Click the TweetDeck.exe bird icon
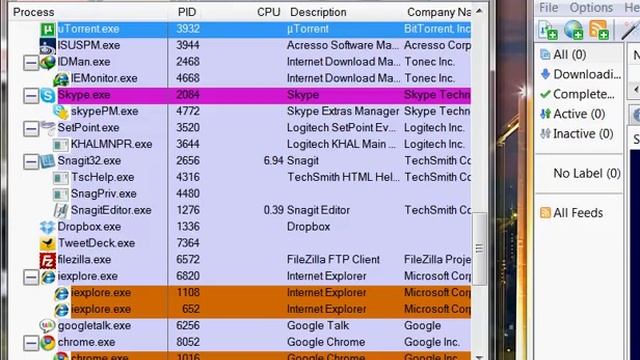 (x=48, y=243)
